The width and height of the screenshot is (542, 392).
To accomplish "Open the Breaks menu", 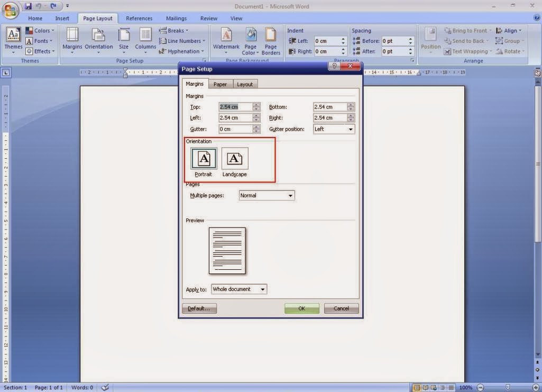I will 173,31.
